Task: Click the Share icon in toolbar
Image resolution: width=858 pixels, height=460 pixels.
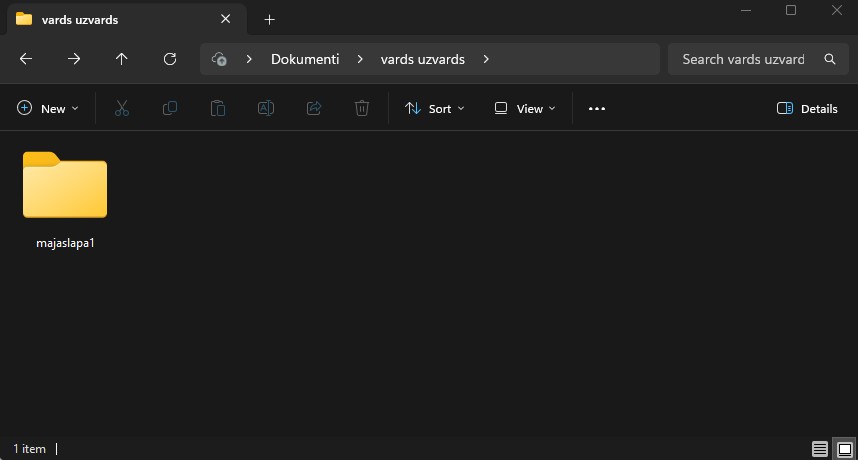Action: click(x=314, y=108)
